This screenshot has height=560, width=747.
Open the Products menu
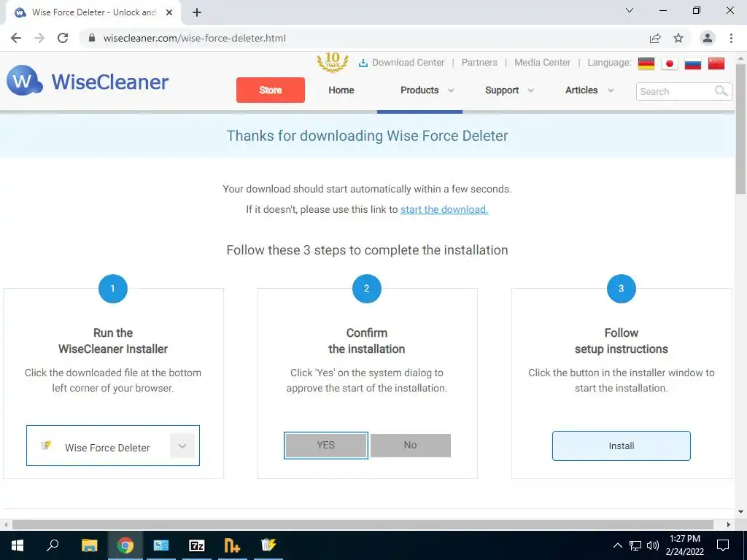(x=419, y=90)
